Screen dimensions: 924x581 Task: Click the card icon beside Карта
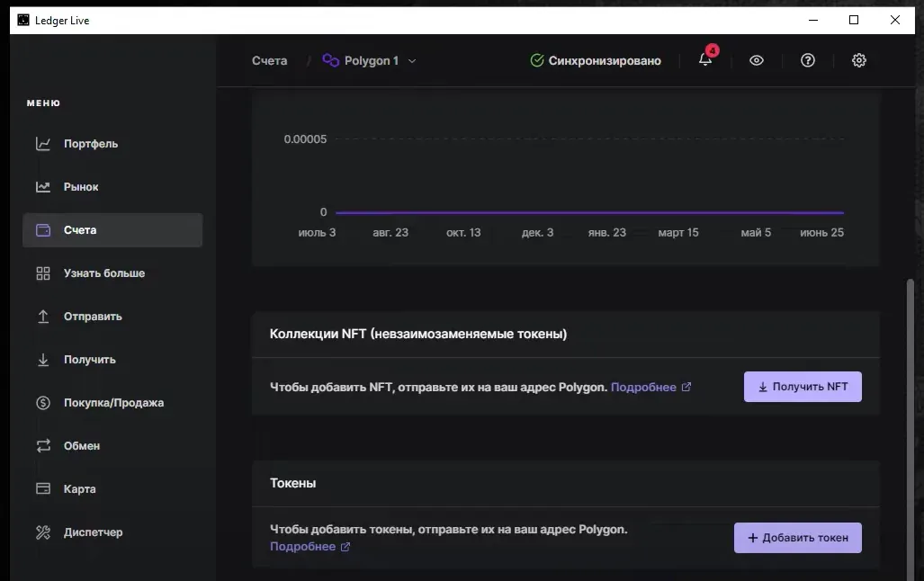pyautogui.click(x=43, y=489)
